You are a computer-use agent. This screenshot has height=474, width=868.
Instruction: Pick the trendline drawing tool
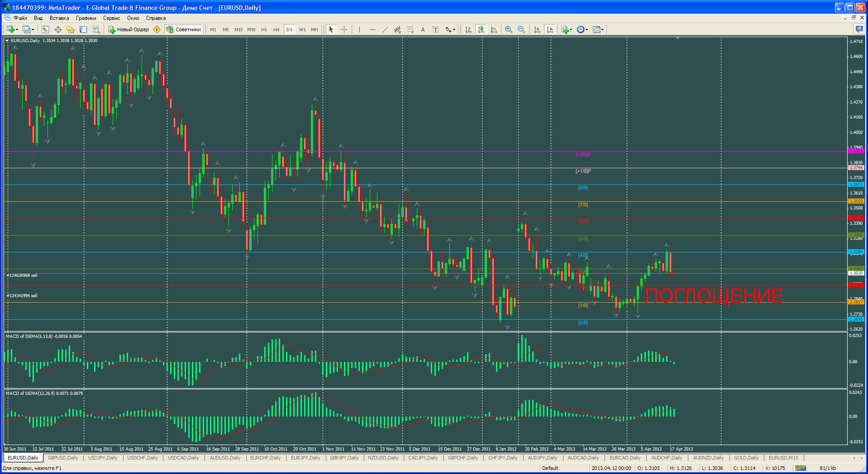point(385,29)
